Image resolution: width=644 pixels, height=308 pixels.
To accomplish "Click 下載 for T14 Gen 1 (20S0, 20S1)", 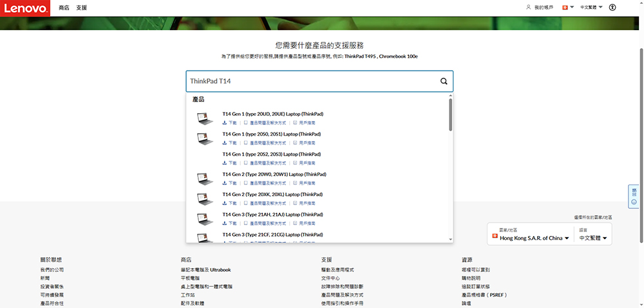I will 230,143.
